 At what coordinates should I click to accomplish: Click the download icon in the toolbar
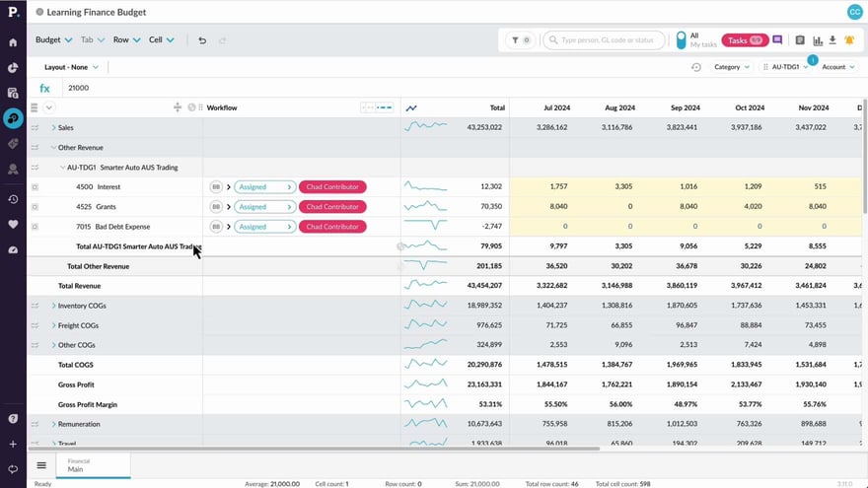click(832, 40)
